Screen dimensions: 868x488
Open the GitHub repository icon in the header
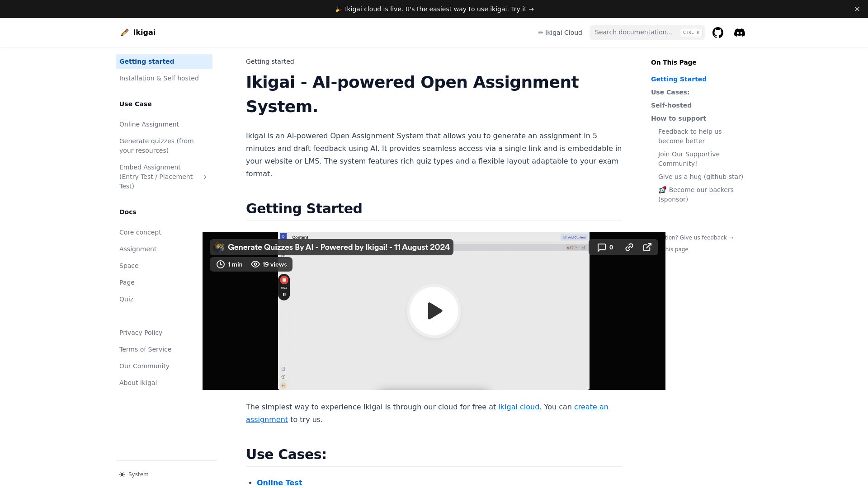(717, 32)
